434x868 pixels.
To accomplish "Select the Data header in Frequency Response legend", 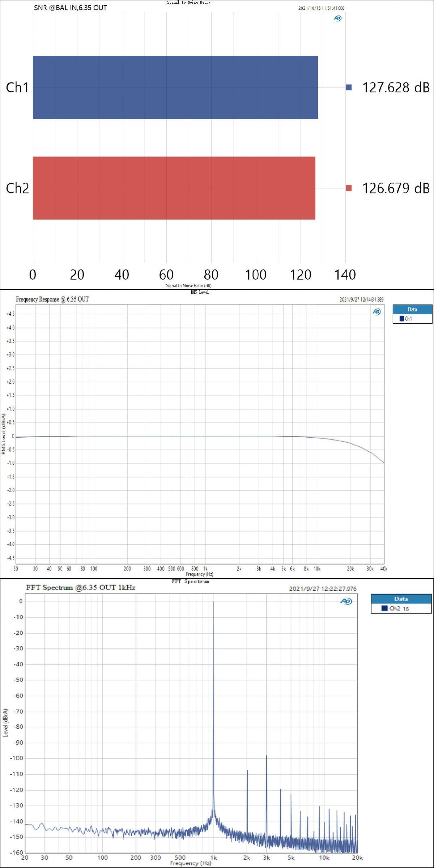I will 412,309.
